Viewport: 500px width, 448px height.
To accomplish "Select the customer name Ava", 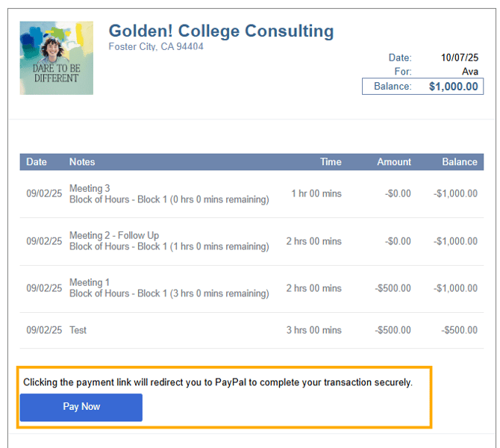I will coord(469,72).
